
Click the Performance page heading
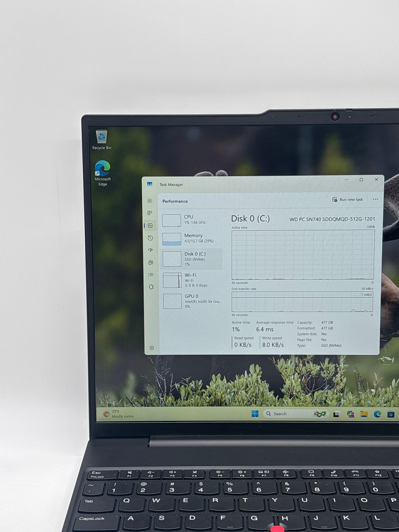175,201
